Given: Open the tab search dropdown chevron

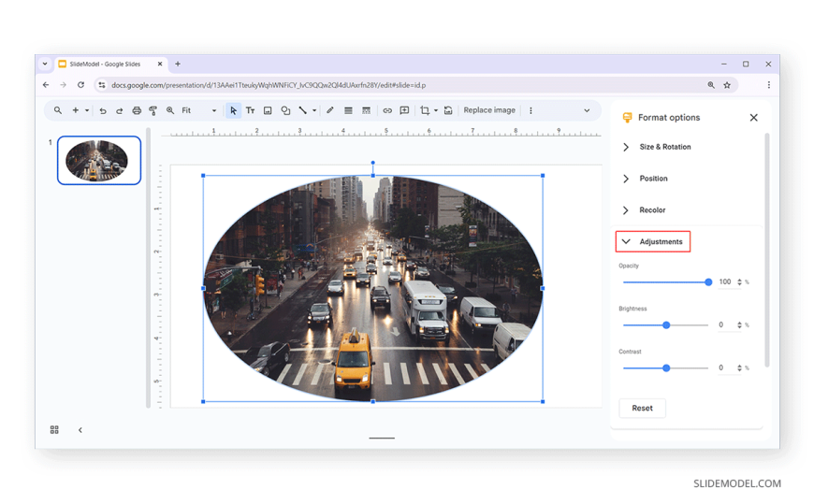Looking at the screenshot, I should (45, 64).
